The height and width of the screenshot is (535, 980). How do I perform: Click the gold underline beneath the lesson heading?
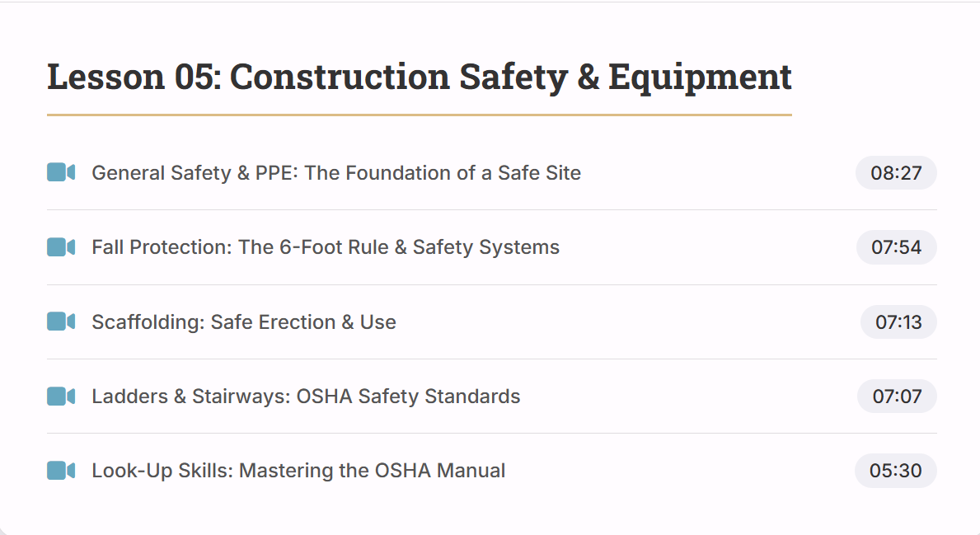point(419,115)
